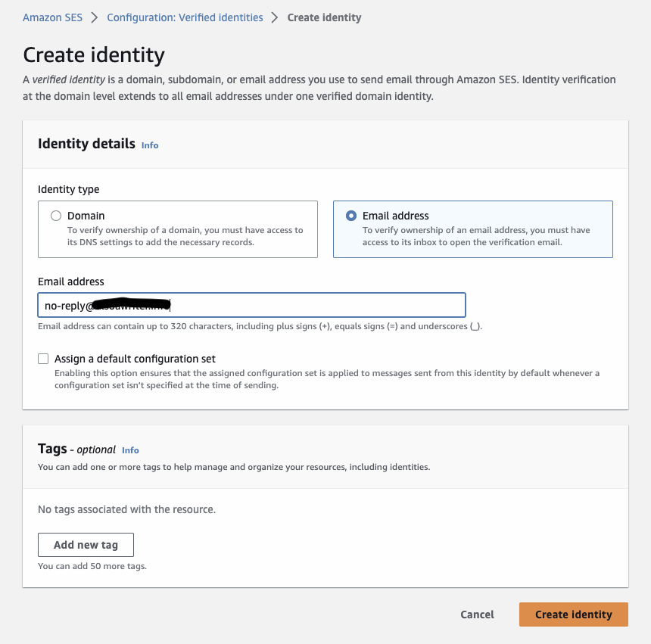Image resolution: width=651 pixels, height=644 pixels.
Task: Click the Domain label text
Action: pos(86,216)
